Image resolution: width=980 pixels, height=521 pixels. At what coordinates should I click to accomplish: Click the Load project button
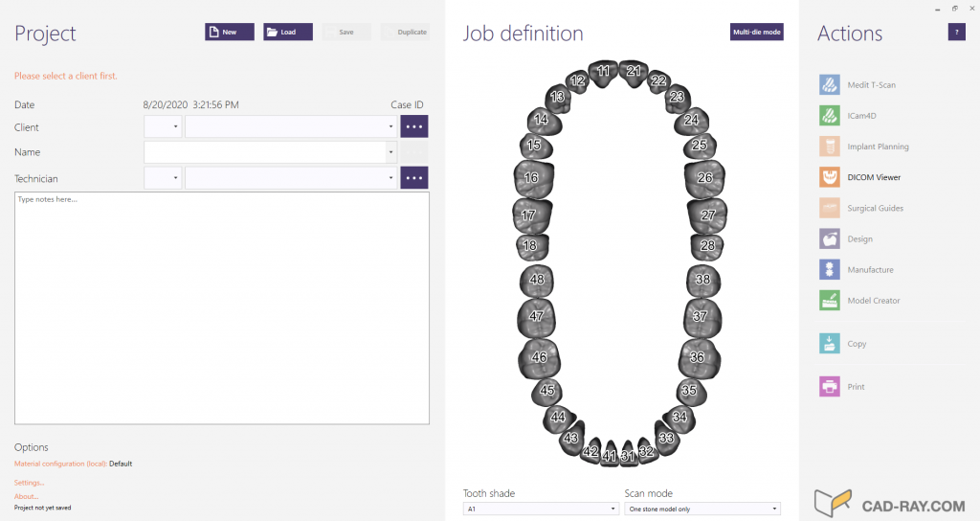pos(288,32)
